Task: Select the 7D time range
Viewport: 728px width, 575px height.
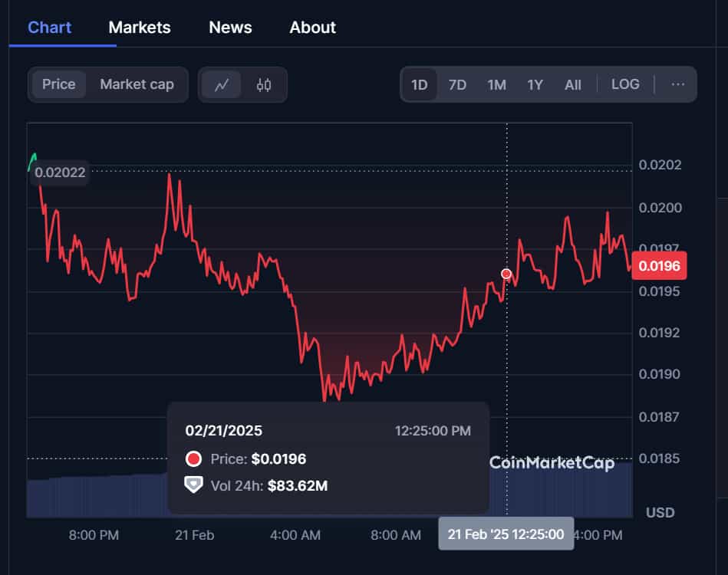Action: [457, 84]
